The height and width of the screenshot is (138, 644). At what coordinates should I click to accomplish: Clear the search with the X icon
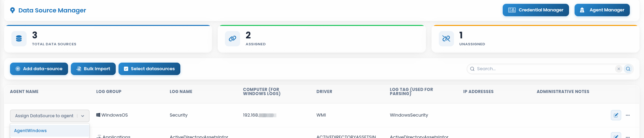619,69
